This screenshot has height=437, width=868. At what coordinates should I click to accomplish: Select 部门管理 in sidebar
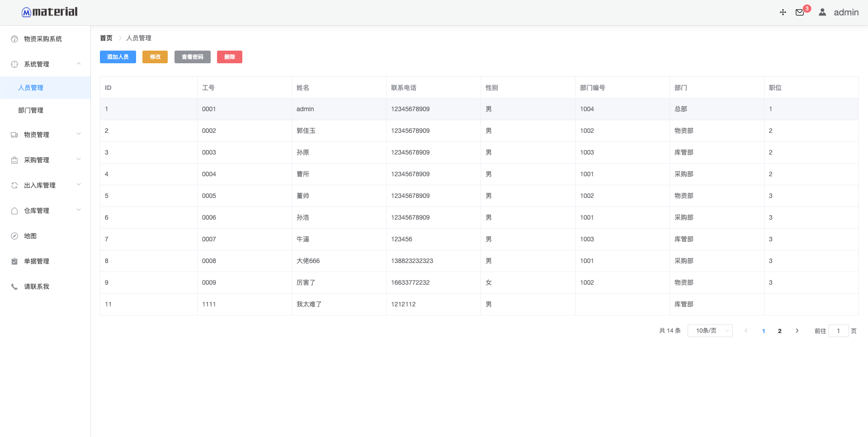pyautogui.click(x=45, y=110)
